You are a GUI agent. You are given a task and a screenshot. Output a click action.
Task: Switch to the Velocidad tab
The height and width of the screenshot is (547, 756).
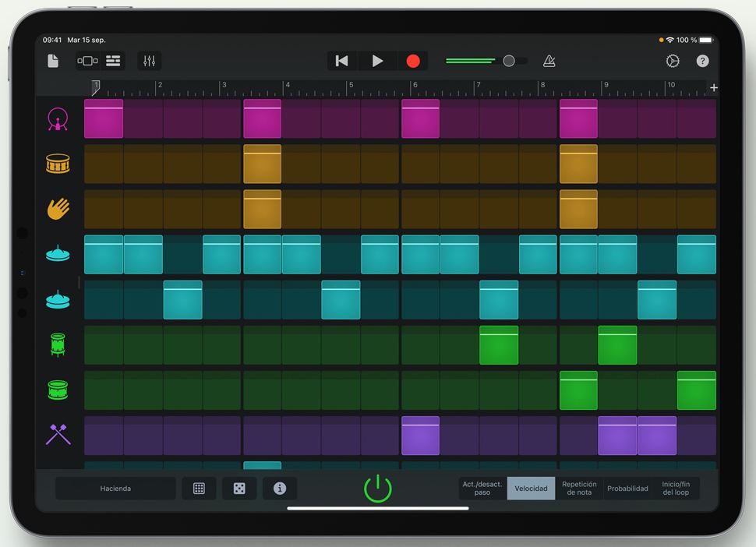[531, 489]
